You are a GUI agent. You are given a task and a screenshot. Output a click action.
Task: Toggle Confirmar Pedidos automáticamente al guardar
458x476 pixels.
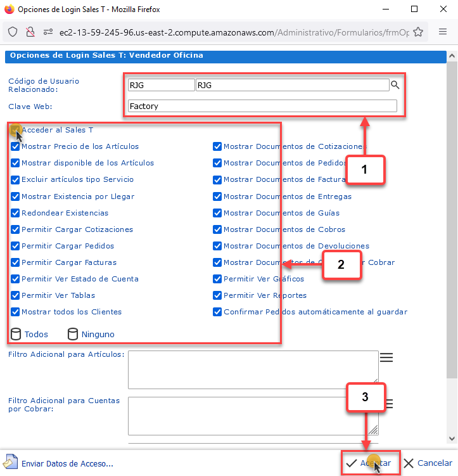point(217,312)
